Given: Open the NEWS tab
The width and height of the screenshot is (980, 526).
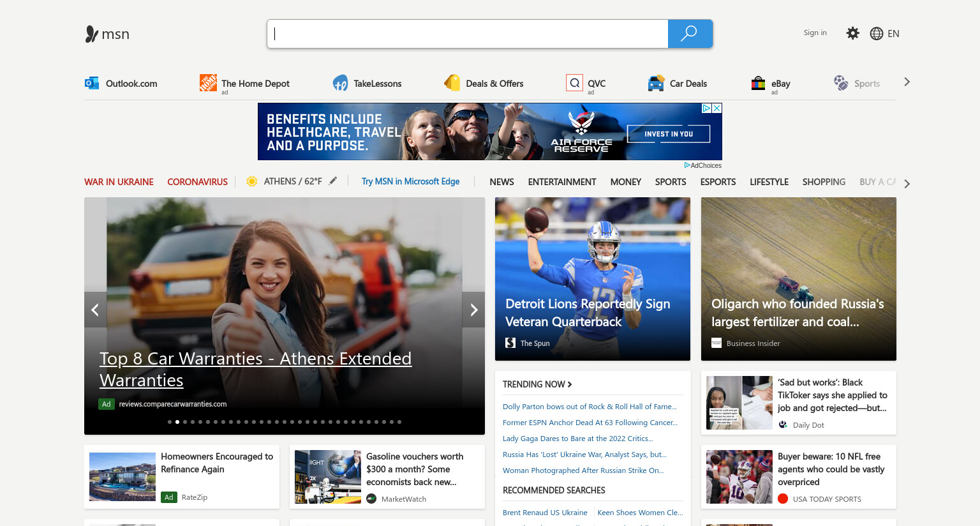Looking at the screenshot, I should tap(501, 182).
